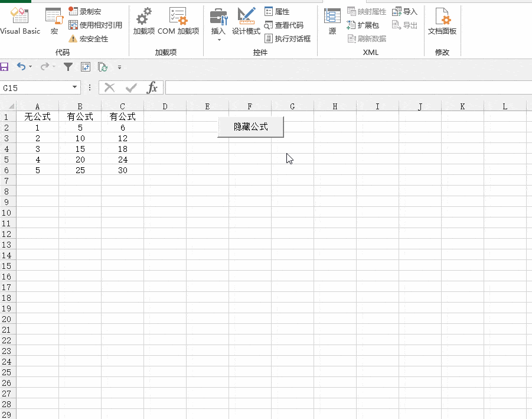Click 映射属性 map properties
This screenshot has width=532, height=419.
click(x=367, y=12)
